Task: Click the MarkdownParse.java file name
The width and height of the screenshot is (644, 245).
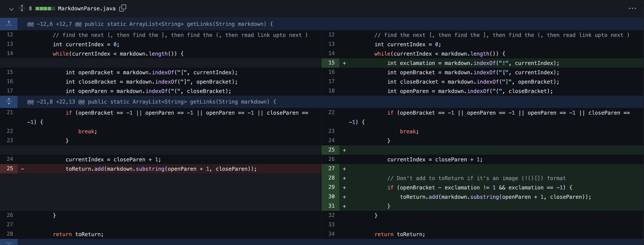Action: click(x=86, y=9)
